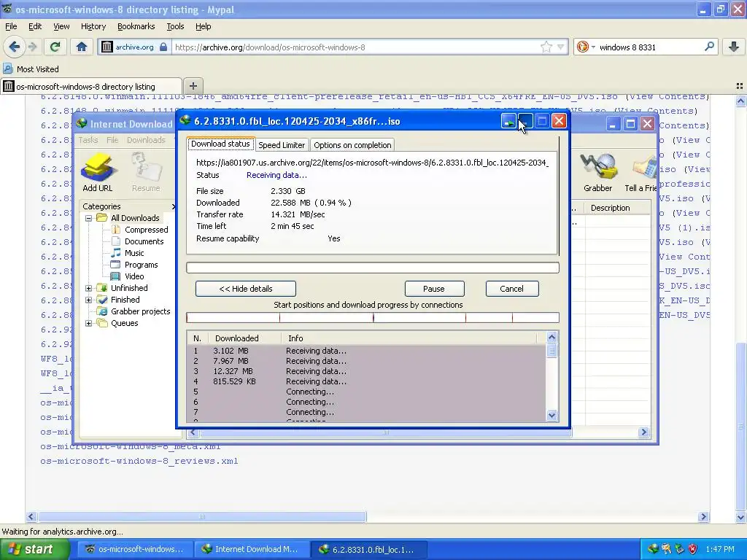Open os-microsoft-windows-8_reviews.xml link

pos(139,461)
